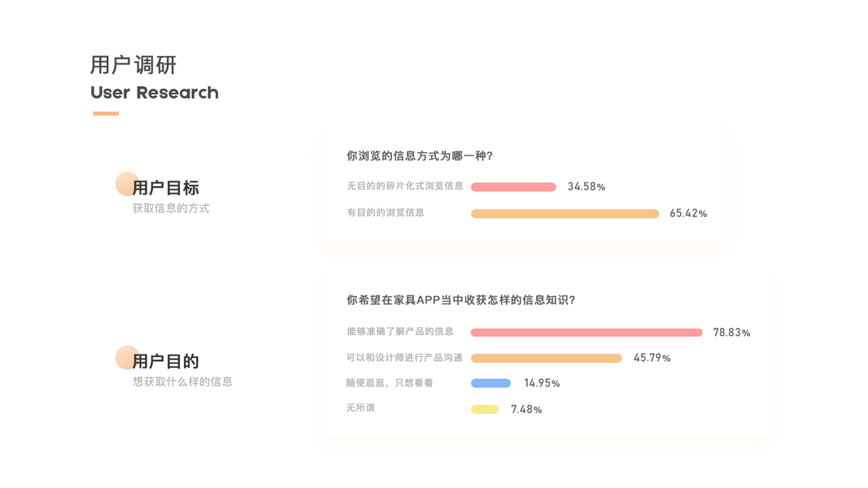
Task: Click the User Research heading
Action: click(155, 93)
